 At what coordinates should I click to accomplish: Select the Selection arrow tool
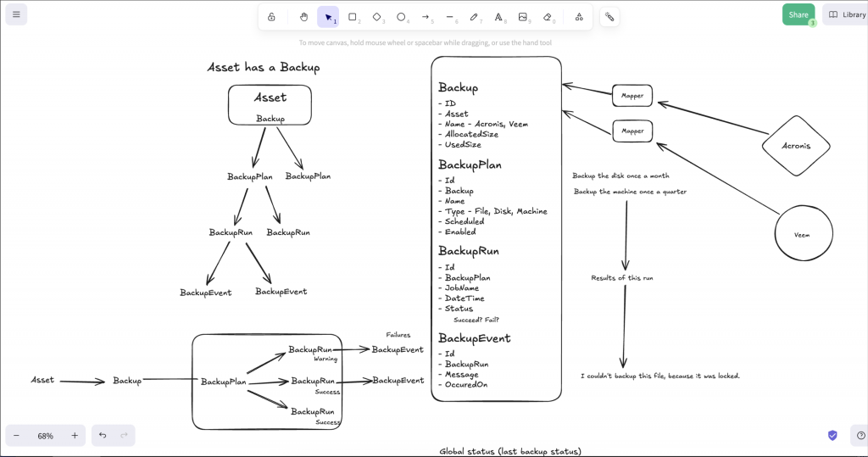pyautogui.click(x=328, y=17)
